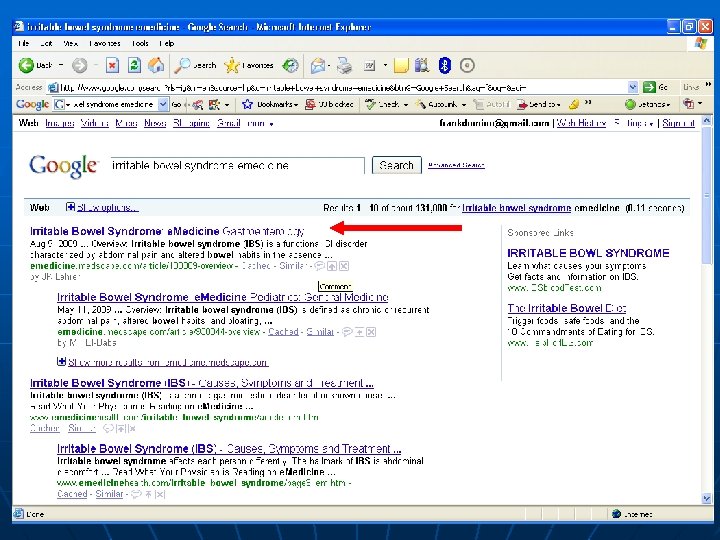
Task: Click the Google toolbar highlighter icon
Action: coord(573,105)
